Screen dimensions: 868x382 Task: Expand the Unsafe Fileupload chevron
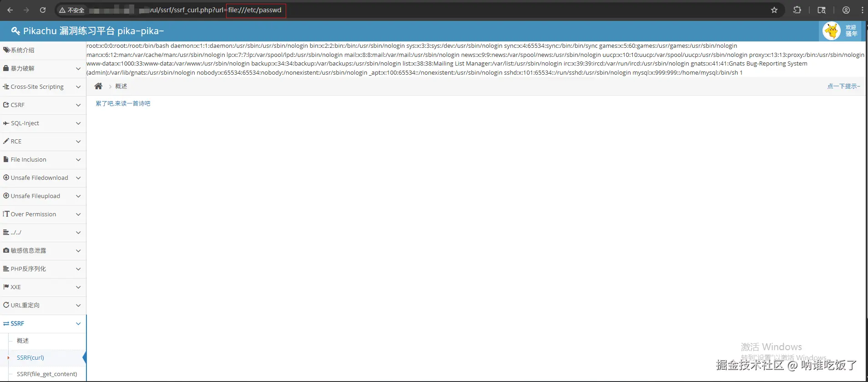(78, 196)
